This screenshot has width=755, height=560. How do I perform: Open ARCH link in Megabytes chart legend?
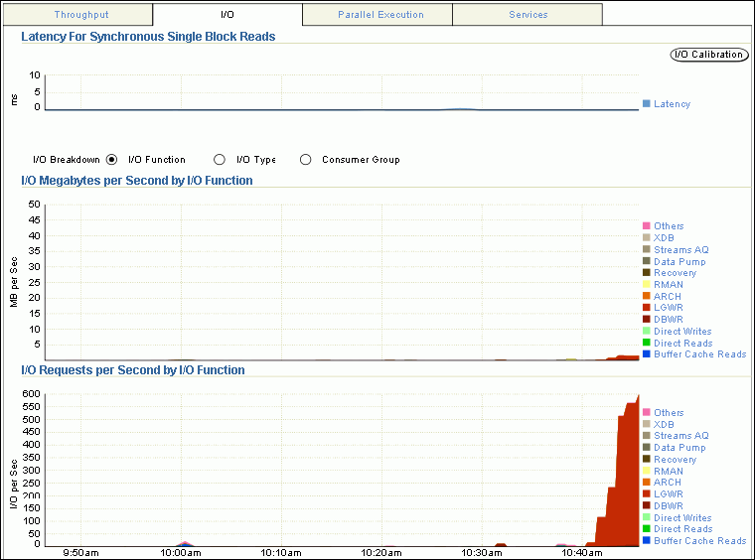pyautogui.click(x=667, y=296)
